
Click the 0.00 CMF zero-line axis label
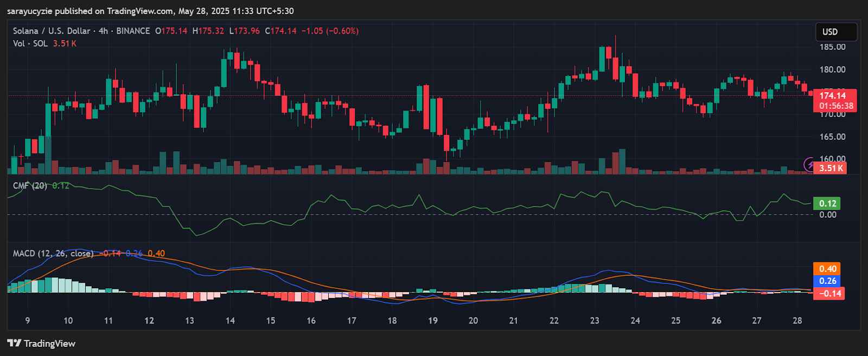[x=828, y=215]
